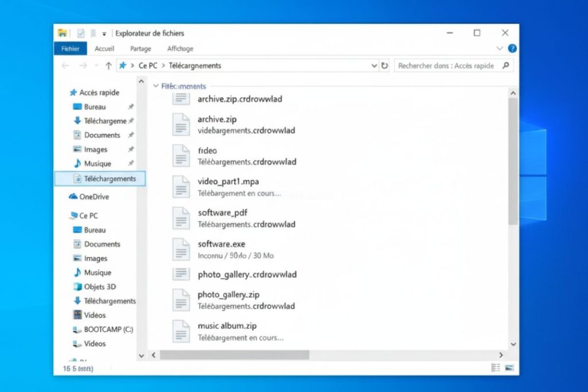The height and width of the screenshot is (392, 588).
Task: Switch to details view via status bar icon
Action: [495, 367]
